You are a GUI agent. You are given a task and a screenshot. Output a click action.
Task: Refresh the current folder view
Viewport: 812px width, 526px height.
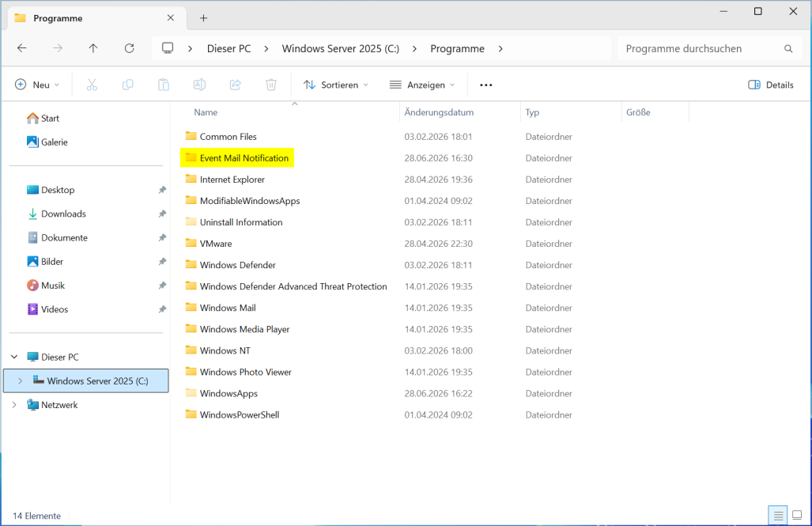(130, 48)
